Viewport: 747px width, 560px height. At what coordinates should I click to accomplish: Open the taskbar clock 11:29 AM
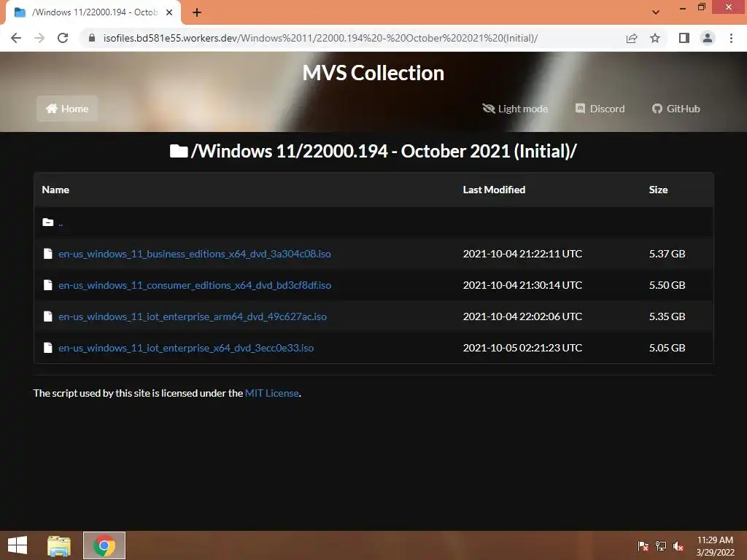(715, 546)
